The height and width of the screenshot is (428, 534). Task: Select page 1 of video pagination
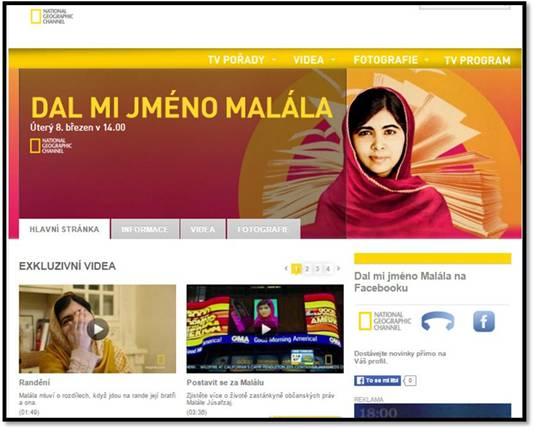click(x=297, y=269)
